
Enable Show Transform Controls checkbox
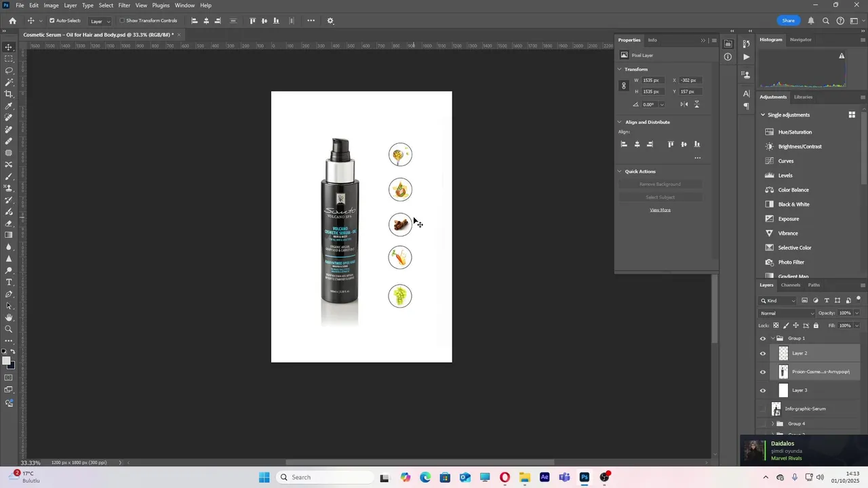122,20
